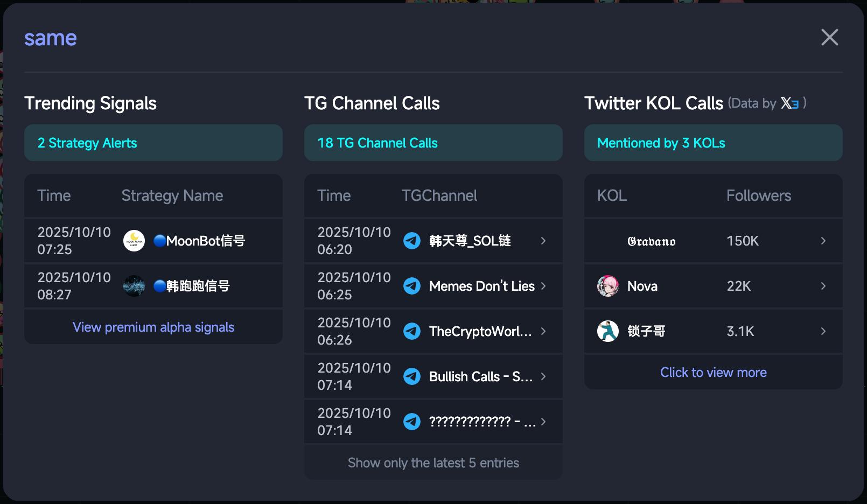Screen dimensions: 867x504
Task: Click 锁子哥 profile avatar
Action: click(608, 331)
